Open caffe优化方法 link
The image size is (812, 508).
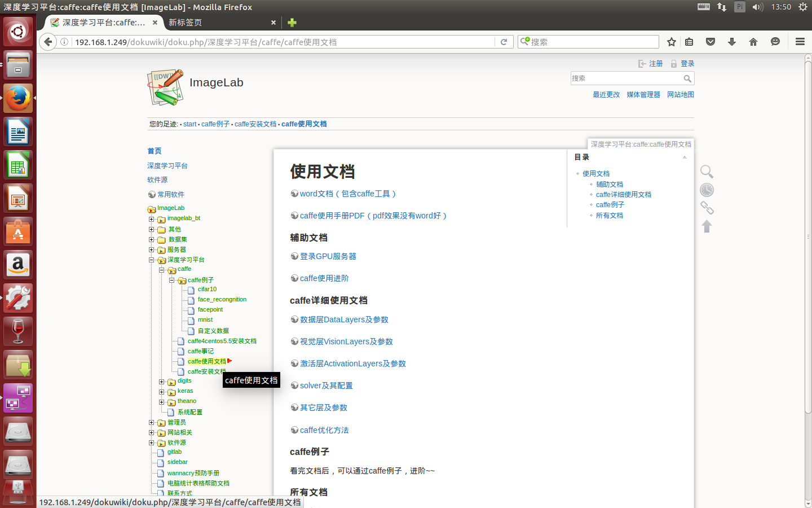324,430
